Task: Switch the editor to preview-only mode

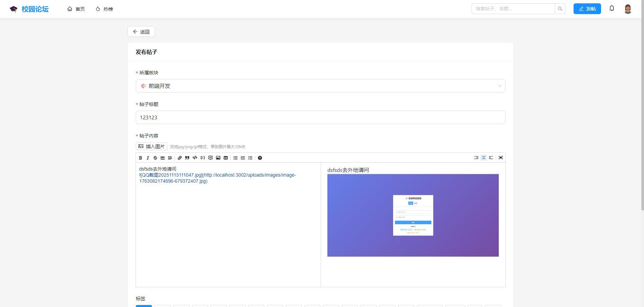Action: (x=491, y=158)
